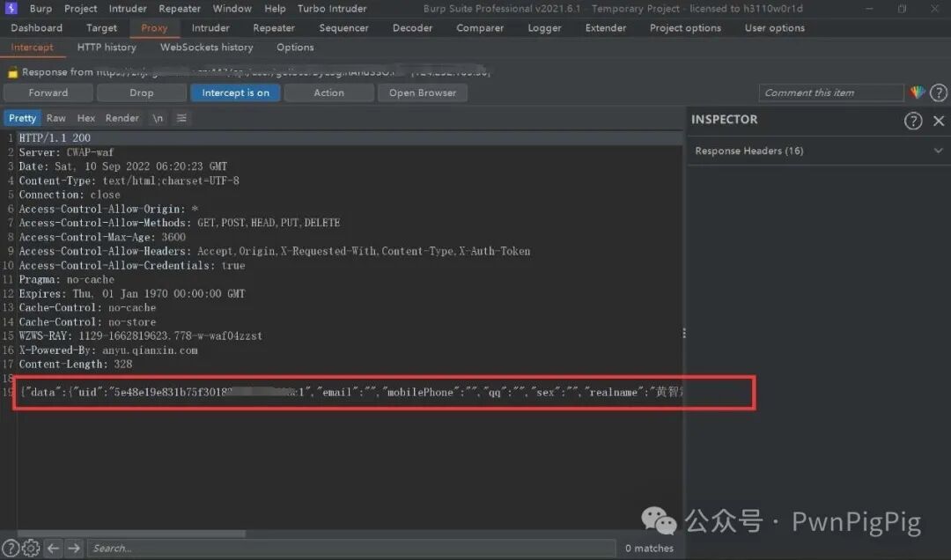951x560 pixels.
Task: Click the Pragma: no-cache line
Action: pyautogui.click(x=66, y=280)
